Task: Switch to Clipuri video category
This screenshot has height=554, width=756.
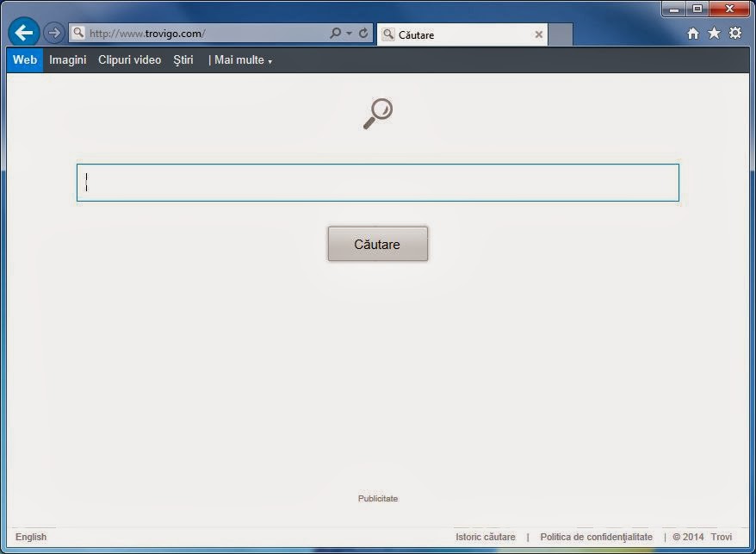Action: pos(130,59)
